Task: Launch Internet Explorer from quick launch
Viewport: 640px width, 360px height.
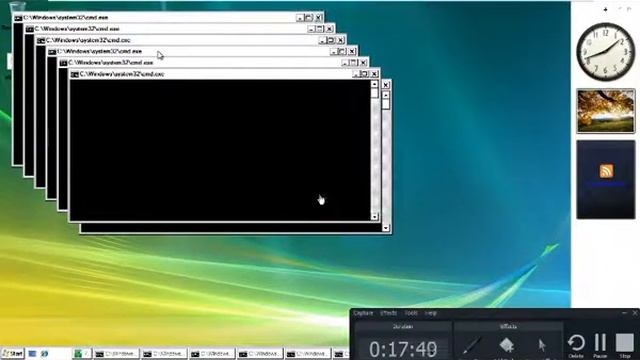Action: (44, 353)
